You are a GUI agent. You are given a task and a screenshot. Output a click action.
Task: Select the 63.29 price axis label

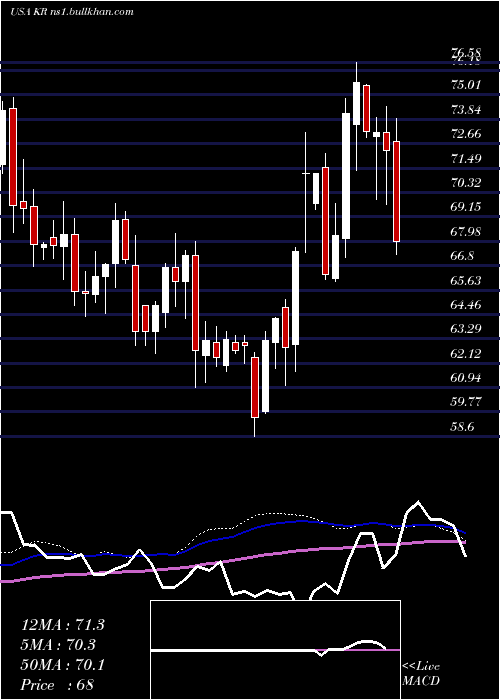[467, 329]
